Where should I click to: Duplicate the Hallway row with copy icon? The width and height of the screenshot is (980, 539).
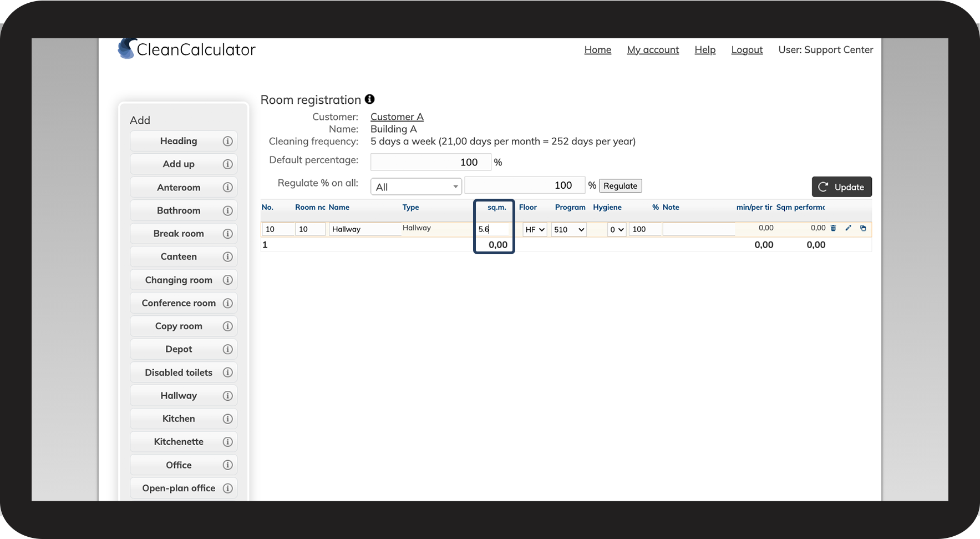coord(863,228)
